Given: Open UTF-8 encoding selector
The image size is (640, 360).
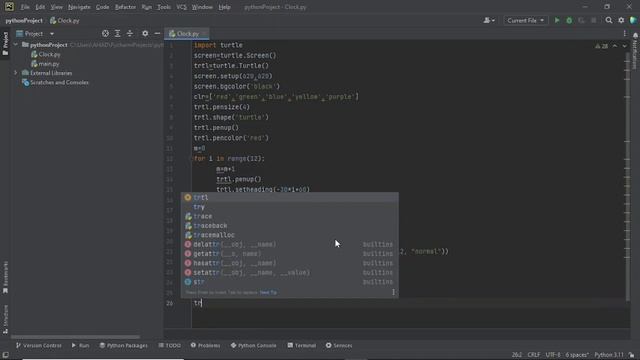Looking at the screenshot, I should (553, 355).
